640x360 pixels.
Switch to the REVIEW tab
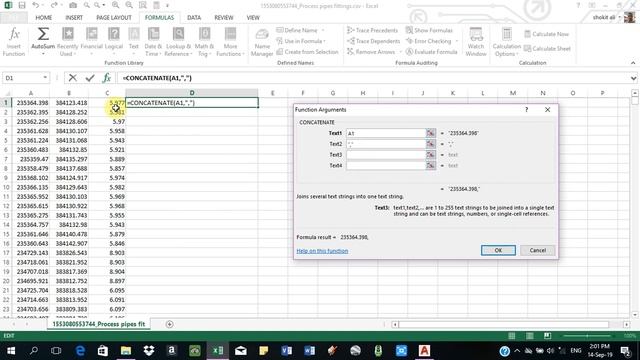[224, 18]
